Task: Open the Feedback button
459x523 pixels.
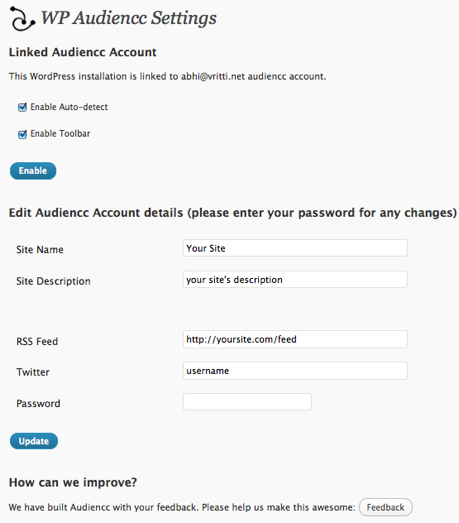Action: point(386,507)
